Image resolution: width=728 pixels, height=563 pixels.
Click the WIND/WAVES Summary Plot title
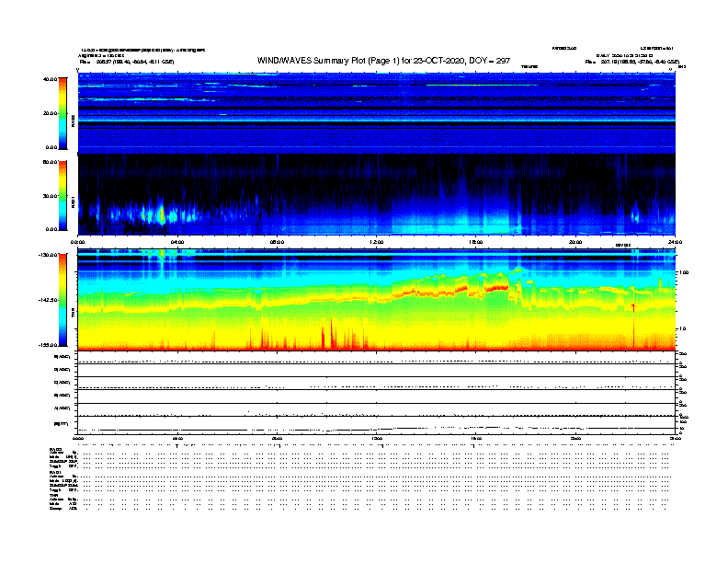383,61
